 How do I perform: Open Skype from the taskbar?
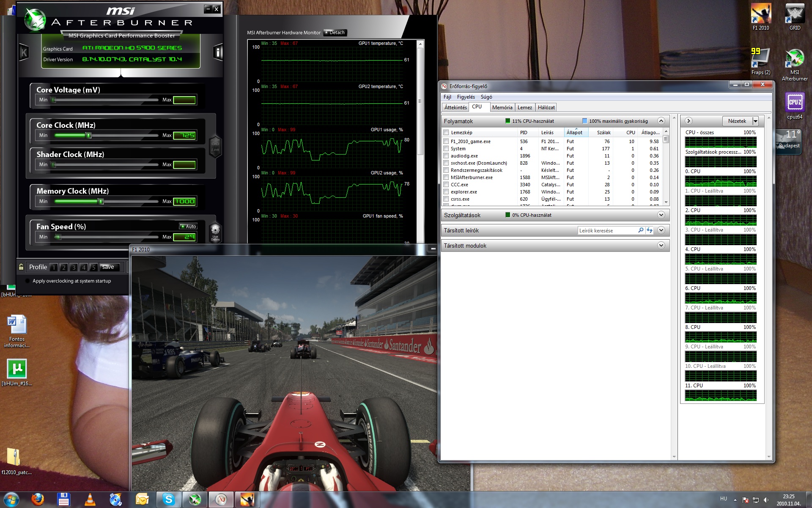169,500
